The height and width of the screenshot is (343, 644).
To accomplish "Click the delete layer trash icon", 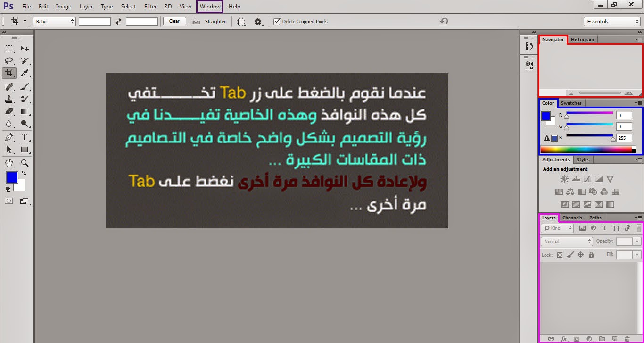I will pyautogui.click(x=627, y=339).
